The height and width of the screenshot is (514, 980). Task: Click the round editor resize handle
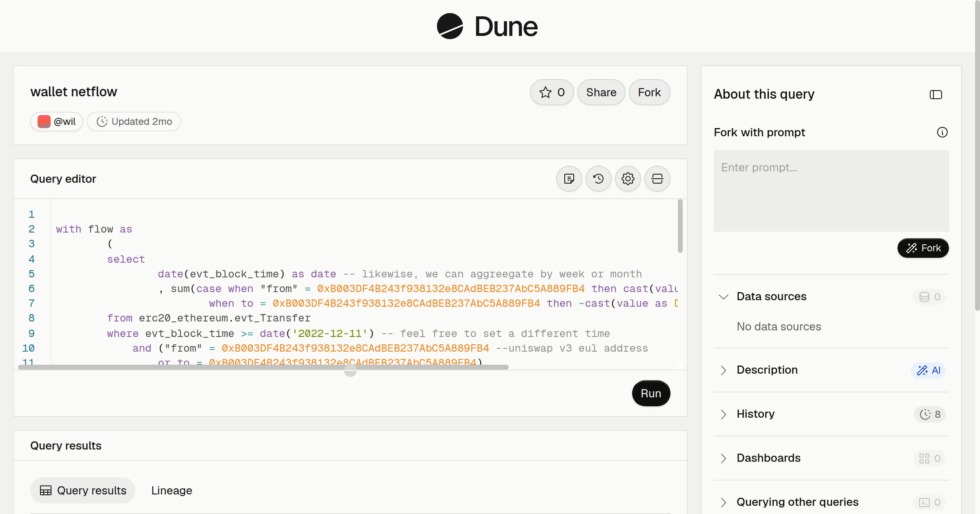click(350, 370)
